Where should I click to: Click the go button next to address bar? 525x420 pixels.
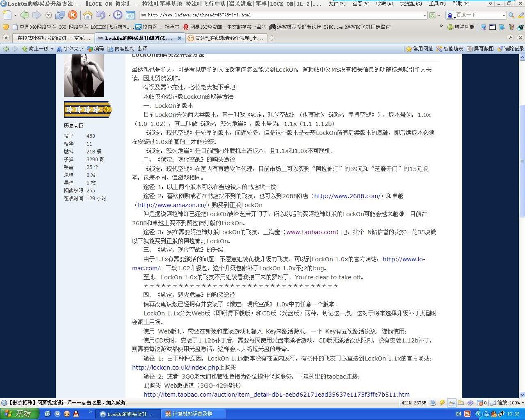click(x=432, y=15)
